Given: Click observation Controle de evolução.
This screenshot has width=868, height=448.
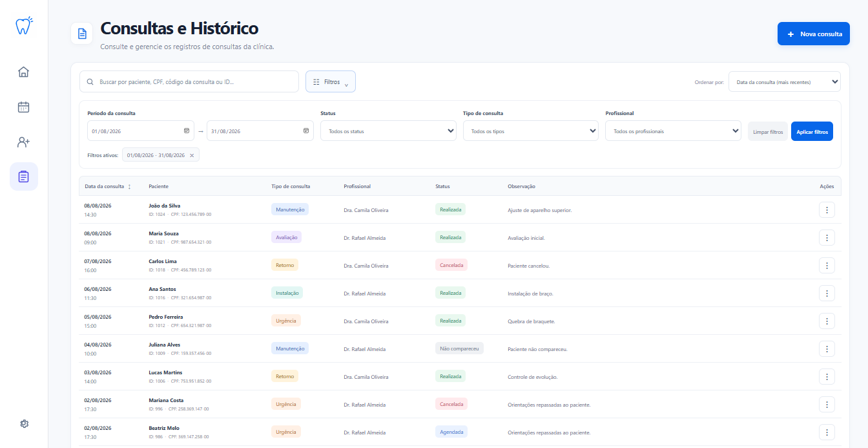Looking at the screenshot, I should coord(533,377).
